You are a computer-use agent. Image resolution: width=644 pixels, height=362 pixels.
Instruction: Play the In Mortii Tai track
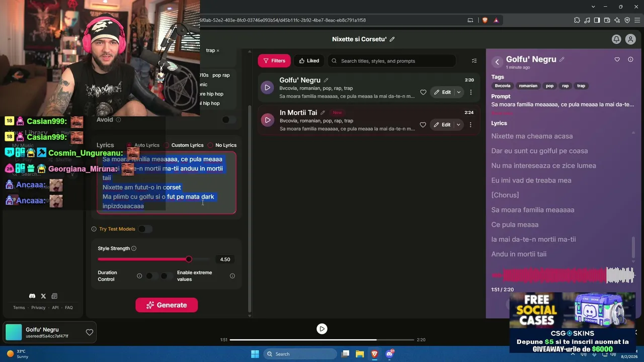pyautogui.click(x=267, y=120)
